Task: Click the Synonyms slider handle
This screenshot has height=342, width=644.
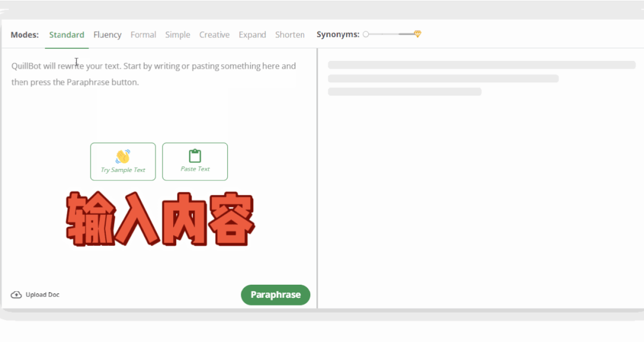Action: [x=365, y=35]
